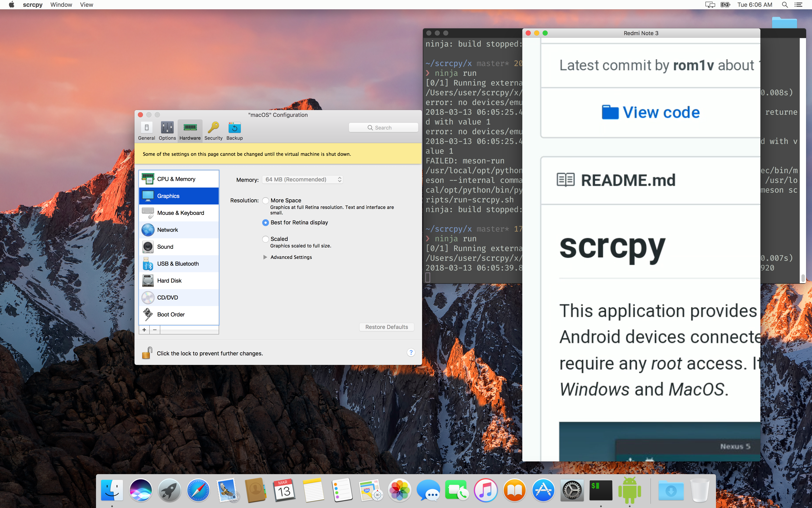
Task: Select USB & Bluetooth hardware item
Action: point(179,264)
